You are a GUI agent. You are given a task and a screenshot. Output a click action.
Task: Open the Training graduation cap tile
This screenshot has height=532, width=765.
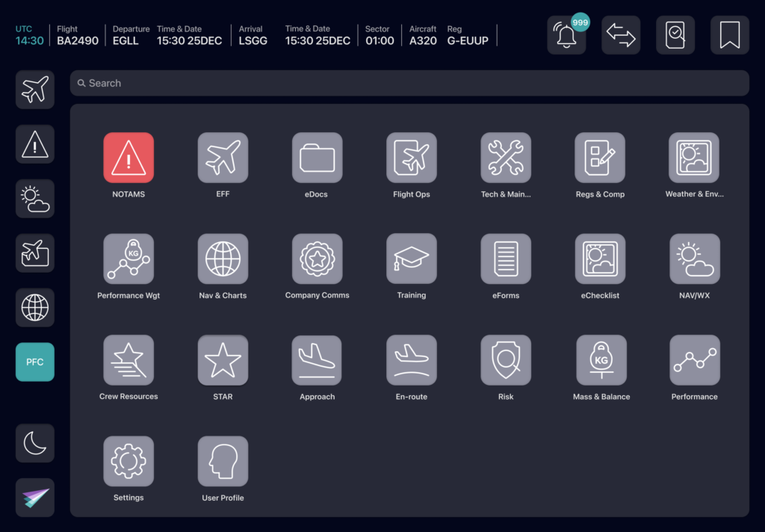[x=412, y=259]
